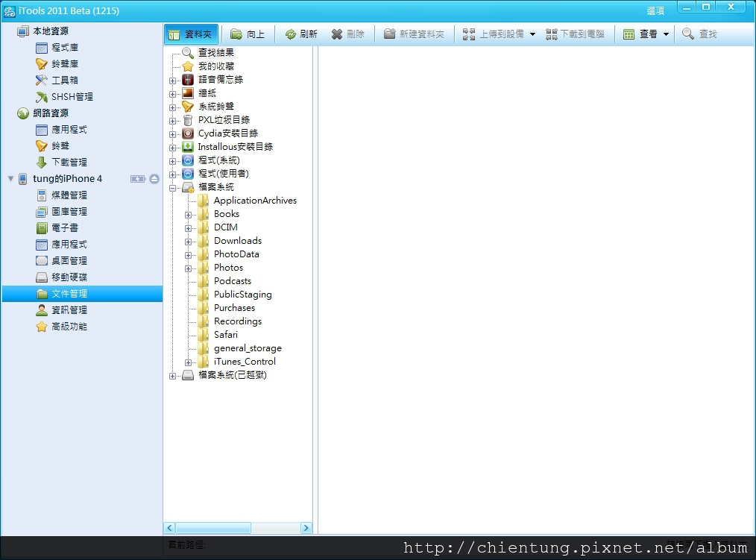Click the 刷新 refresh toolbar button
Screen dimensions: 756x560
click(x=301, y=34)
